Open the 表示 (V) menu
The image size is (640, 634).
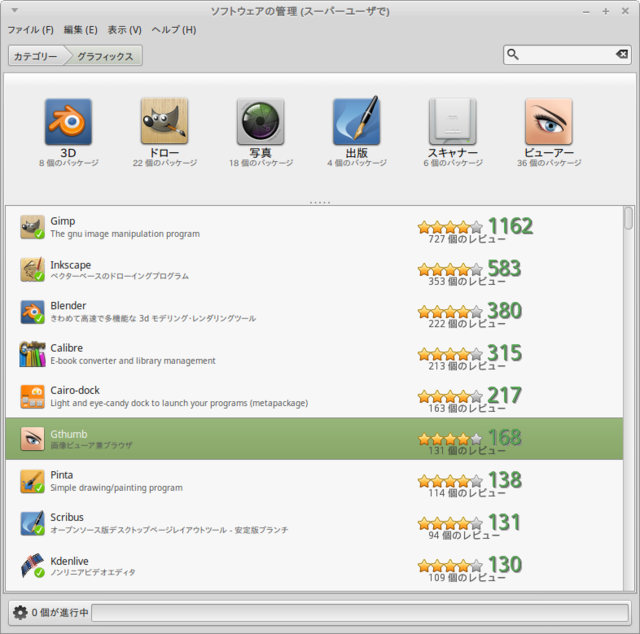[124, 30]
